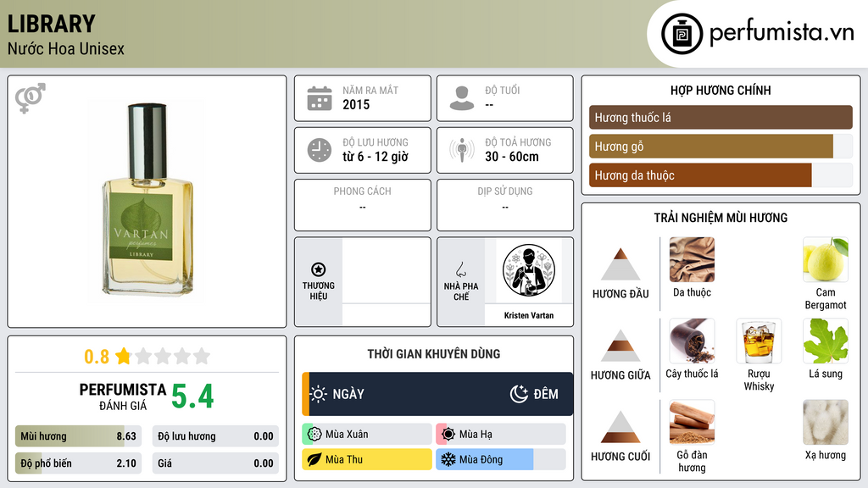Viewport: 868px width, 488px height.
Task: Click the perfumista.vn perfume bottle logo icon
Action: tap(682, 34)
